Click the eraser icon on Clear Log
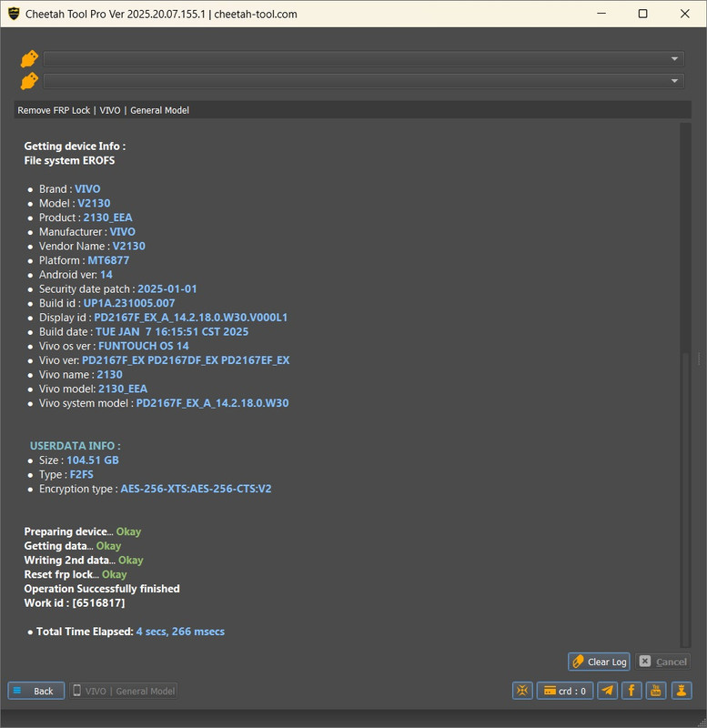 pos(578,662)
